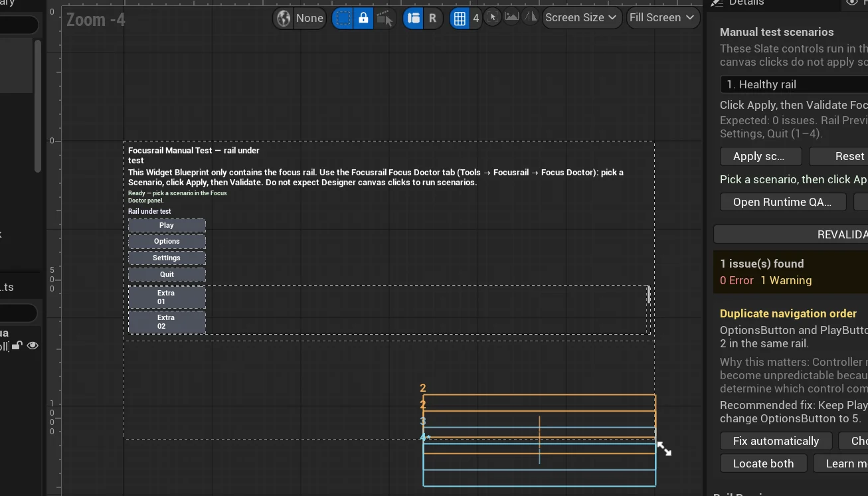This screenshot has height=496, width=868.
Task: Toggle the clapperboard-with-cursor icon
Action: click(385, 18)
